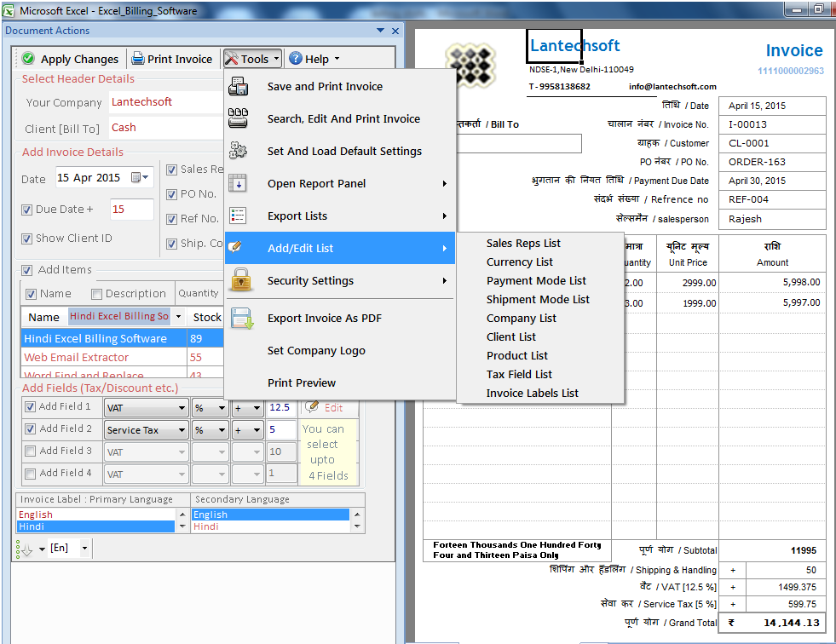This screenshot has width=836, height=644.
Task: Click the Excel icon in title bar
Action: 9,10
